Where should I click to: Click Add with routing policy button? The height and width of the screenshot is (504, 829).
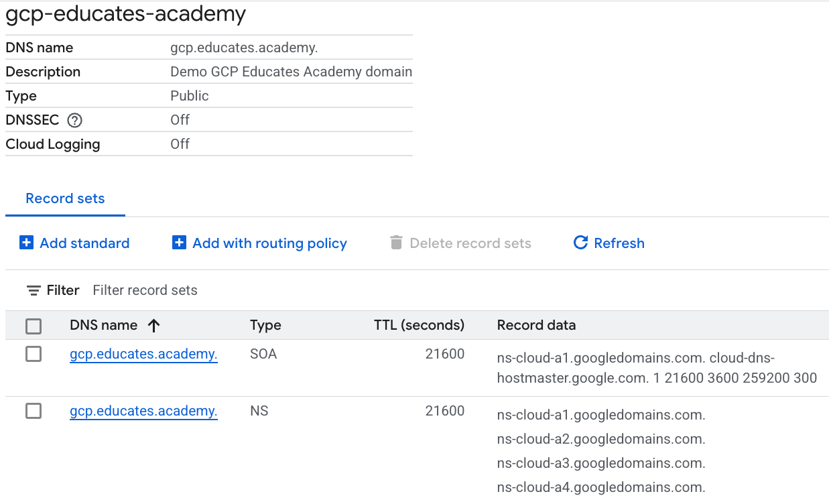point(259,243)
